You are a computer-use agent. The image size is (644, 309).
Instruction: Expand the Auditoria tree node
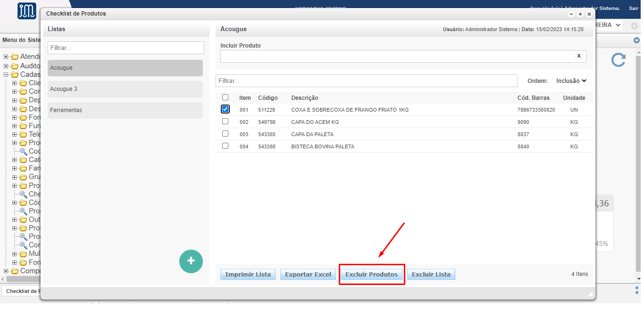click(6, 66)
